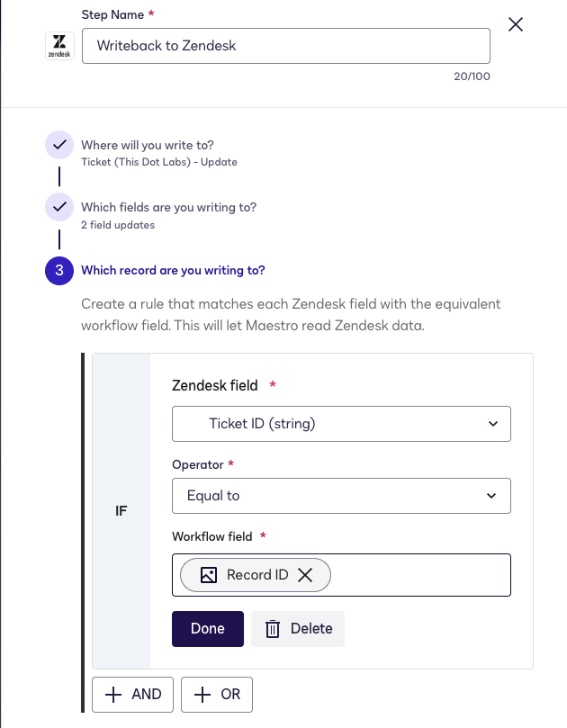Image resolution: width=567 pixels, height=728 pixels.
Task: Click the checkmark icon for the first completed step
Action: (x=58, y=144)
